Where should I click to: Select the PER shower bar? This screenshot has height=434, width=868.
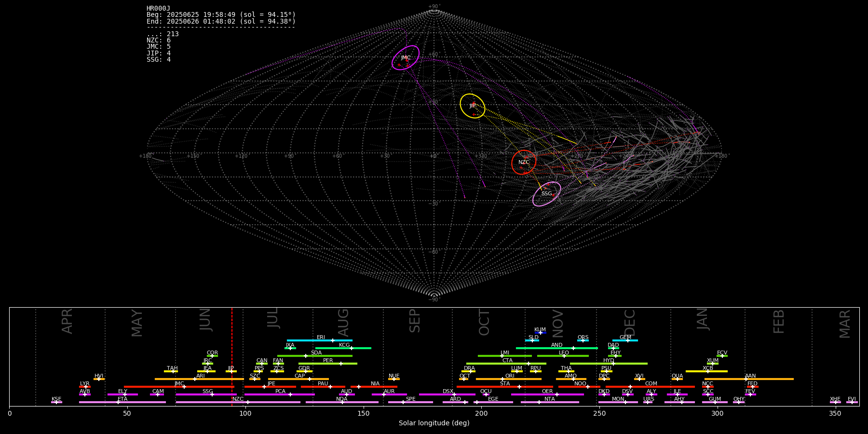[x=328, y=364]
